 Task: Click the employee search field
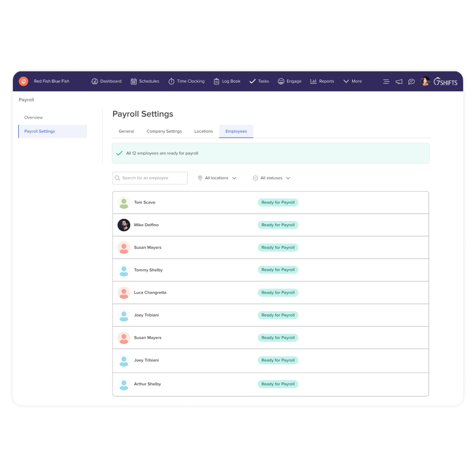pyautogui.click(x=149, y=178)
